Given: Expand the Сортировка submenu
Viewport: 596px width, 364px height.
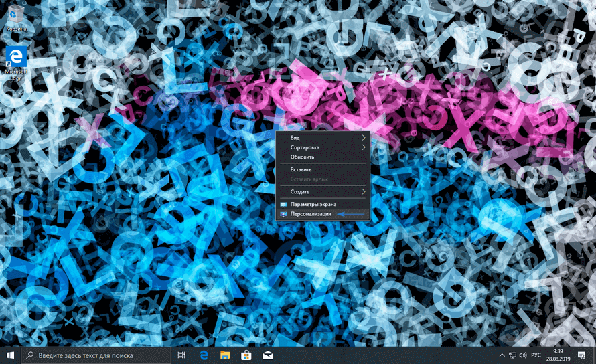Looking at the screenshot, I should pyautogui.click(x=323, y=147).
